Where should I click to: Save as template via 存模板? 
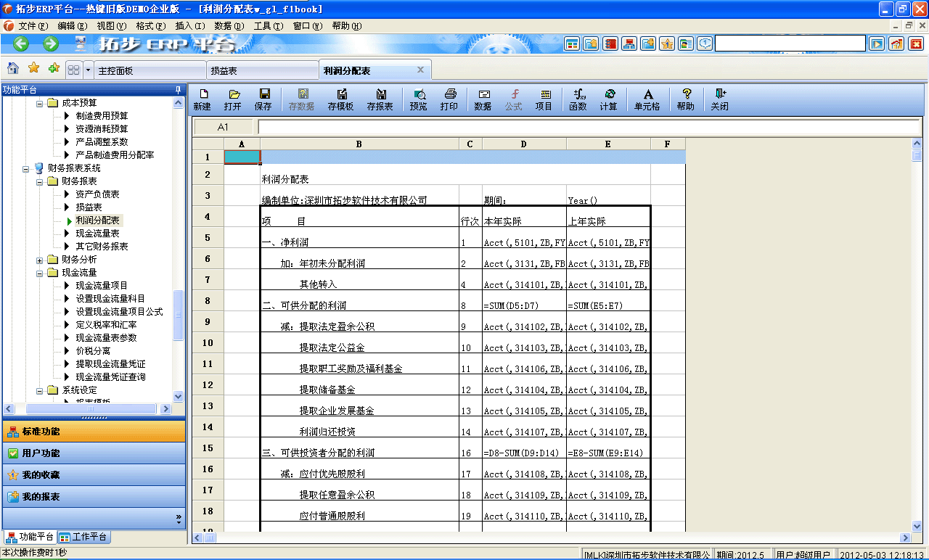[341, 99]
